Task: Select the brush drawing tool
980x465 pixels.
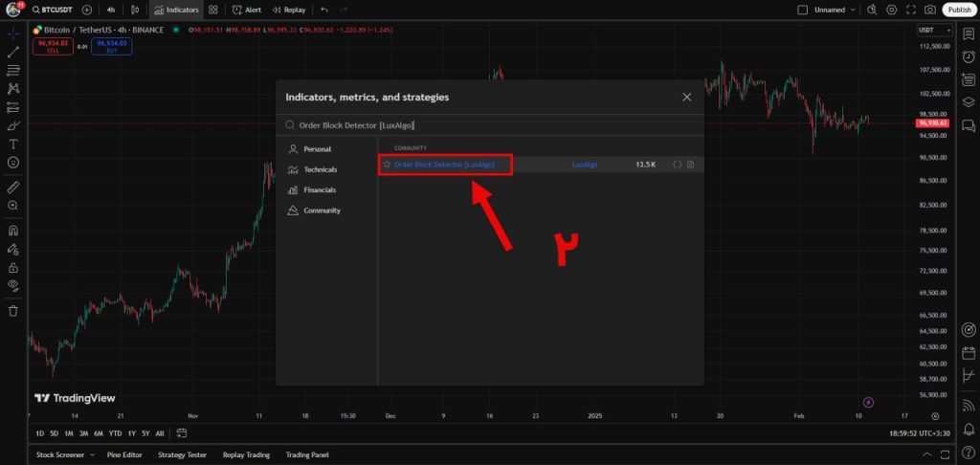Action: click(13, 125)
